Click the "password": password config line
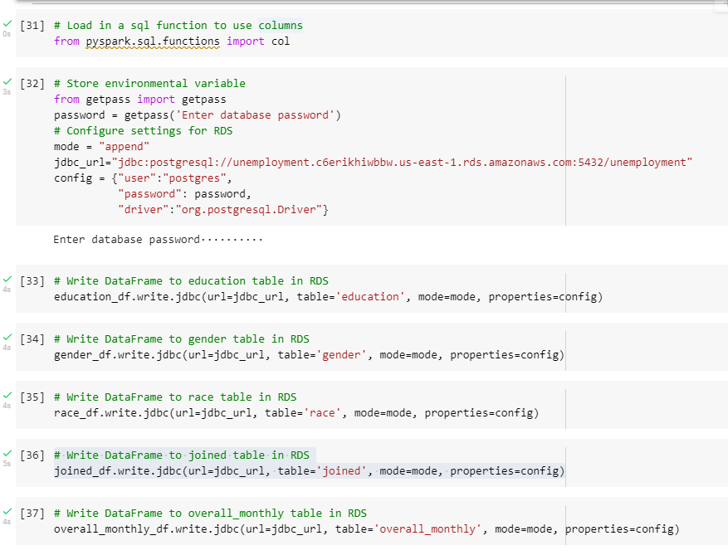This screenshot has width=728, height=560. click(184, 194)
